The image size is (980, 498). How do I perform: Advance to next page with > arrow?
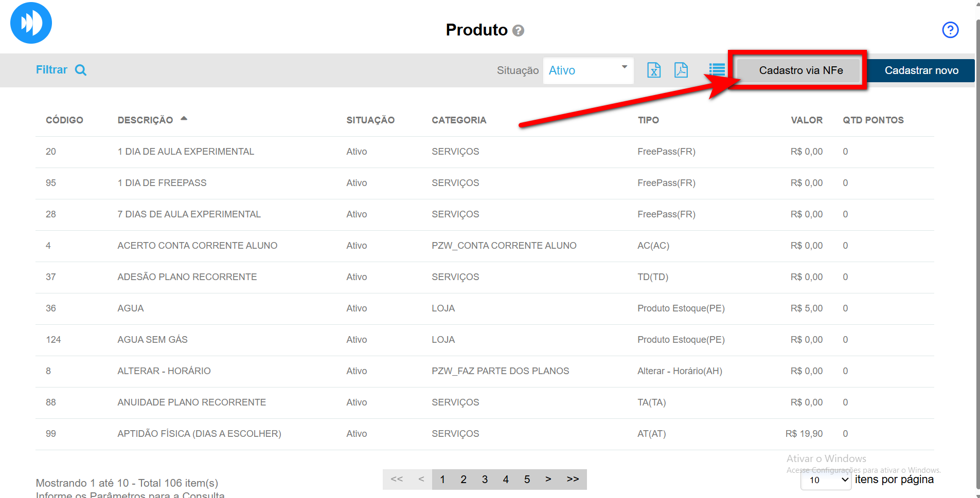click(548, 479)
